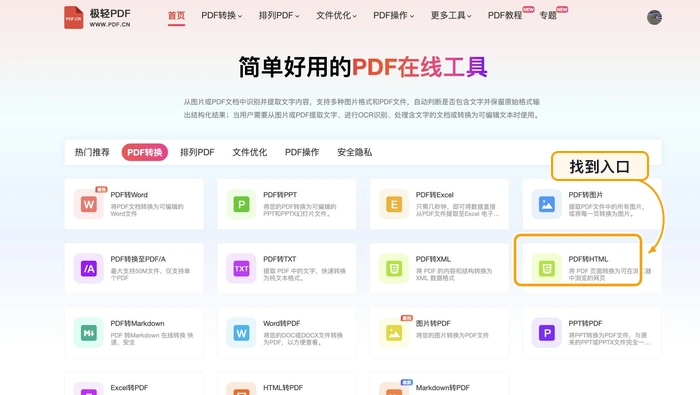Image resolution: width=700 pixels, height=395 pixels.
Task: Click the PDF转HTML green icon
Action: point(547,268)
